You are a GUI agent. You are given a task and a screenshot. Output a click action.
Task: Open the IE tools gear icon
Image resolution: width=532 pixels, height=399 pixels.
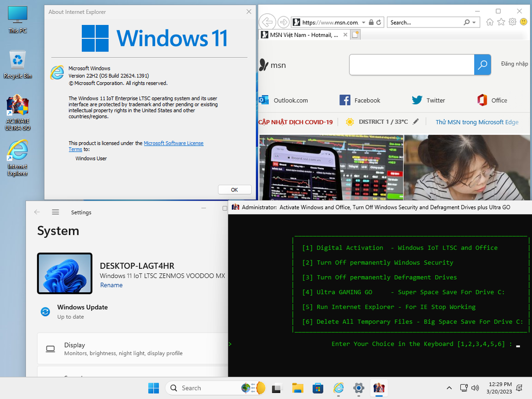point(513,22)
